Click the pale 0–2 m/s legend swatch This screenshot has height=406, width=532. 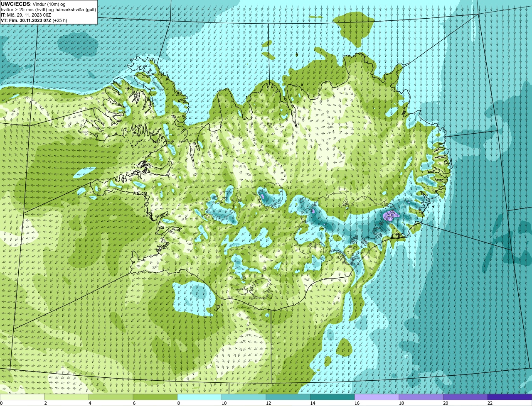pyautogui.click(x=22, y=397)
